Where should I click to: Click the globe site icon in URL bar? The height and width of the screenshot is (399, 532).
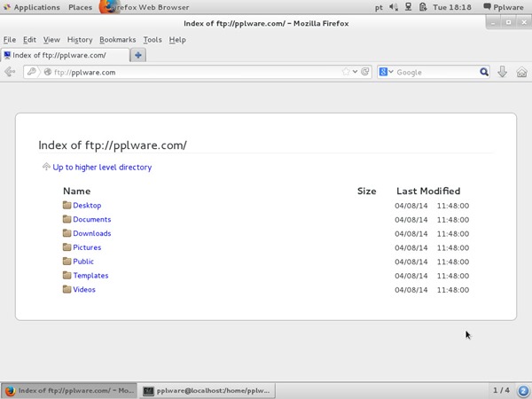[48, 72]
